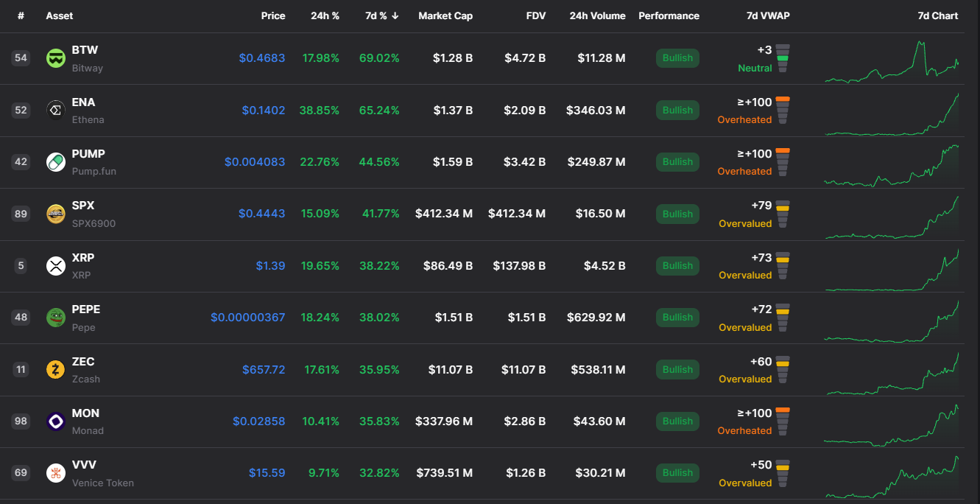This screenshot has height=504, width=980.
Task: Click the VWAP gauge icon in ENA row
Action: click(x=783, y=111)
